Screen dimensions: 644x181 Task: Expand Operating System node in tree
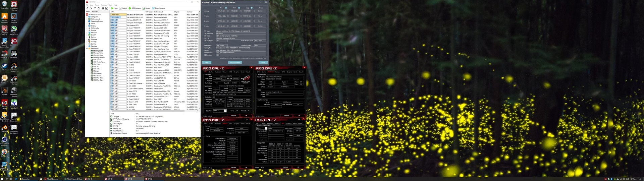point(88,21)
